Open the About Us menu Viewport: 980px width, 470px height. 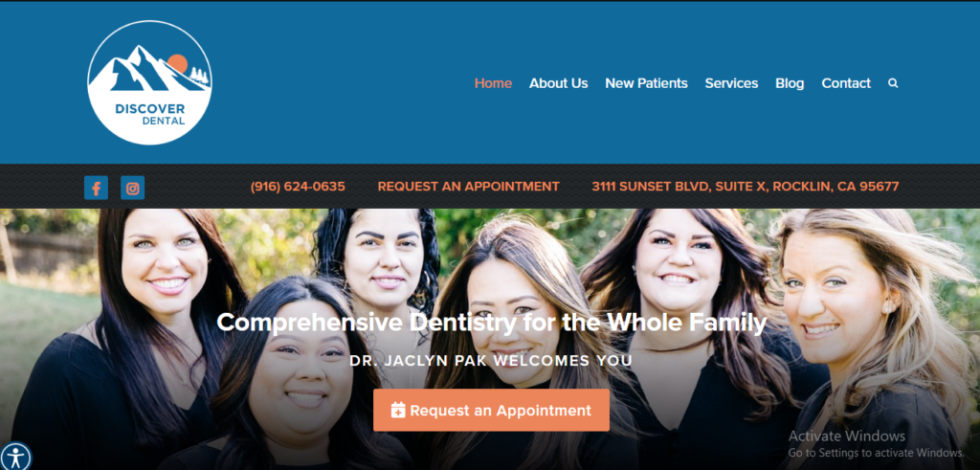pos(559,83)
